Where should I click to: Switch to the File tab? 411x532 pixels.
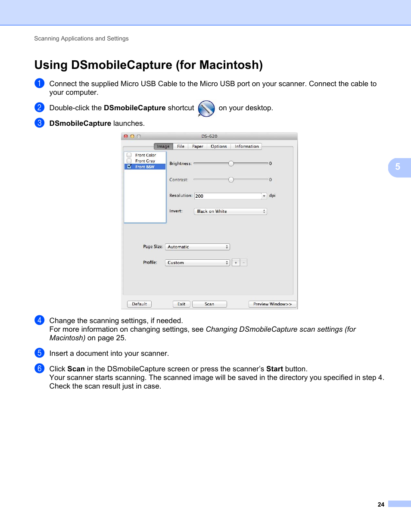181,146
